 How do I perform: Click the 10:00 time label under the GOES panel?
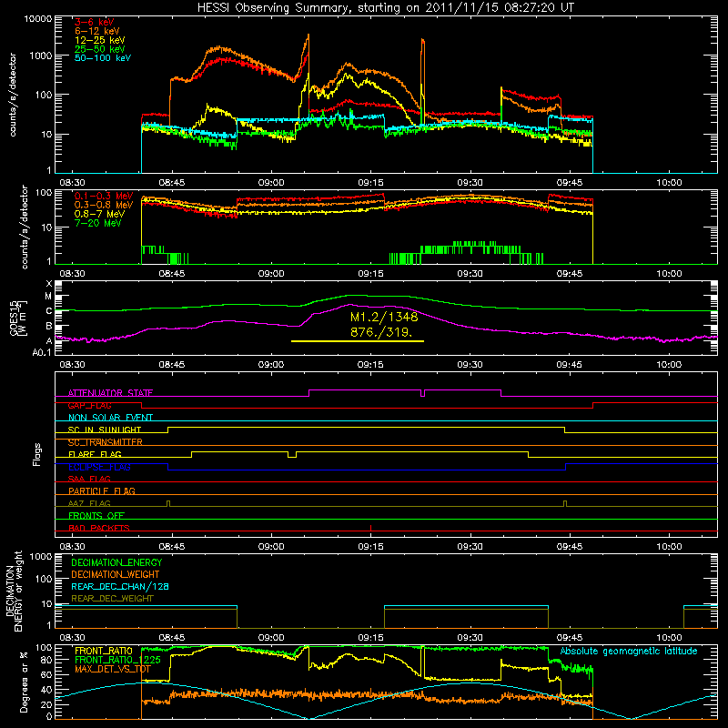point(669,365)
